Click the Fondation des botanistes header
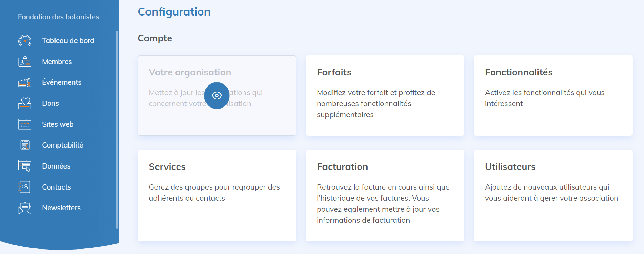This screenshot has width=644, height=254. click(59, 17)
